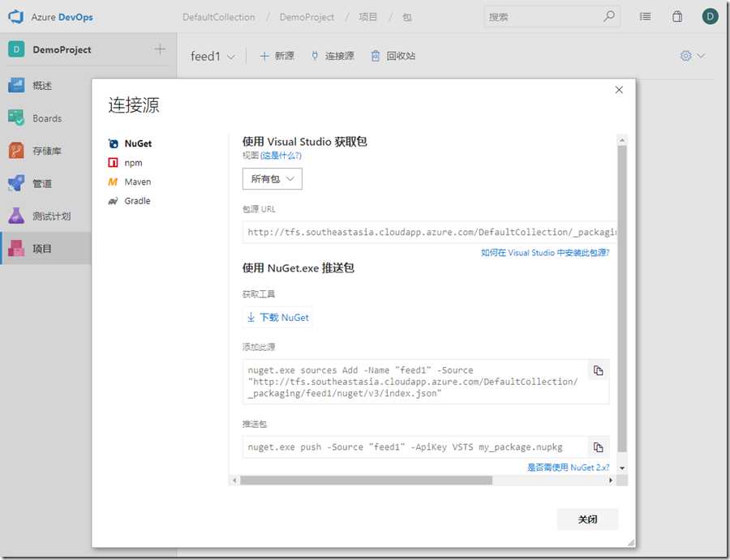Click the download arrow icon beside 下载 NuGet

point(251,317)
